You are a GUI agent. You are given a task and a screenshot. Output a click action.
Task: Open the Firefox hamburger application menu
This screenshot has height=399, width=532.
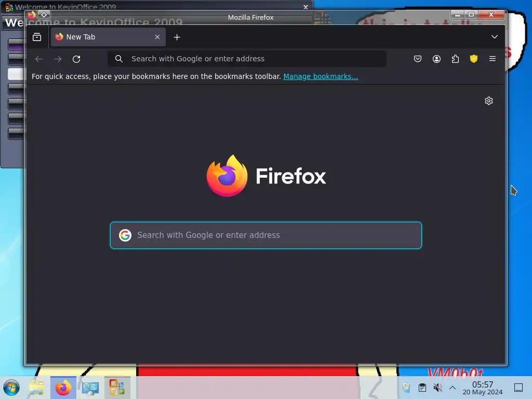point(493,59)
